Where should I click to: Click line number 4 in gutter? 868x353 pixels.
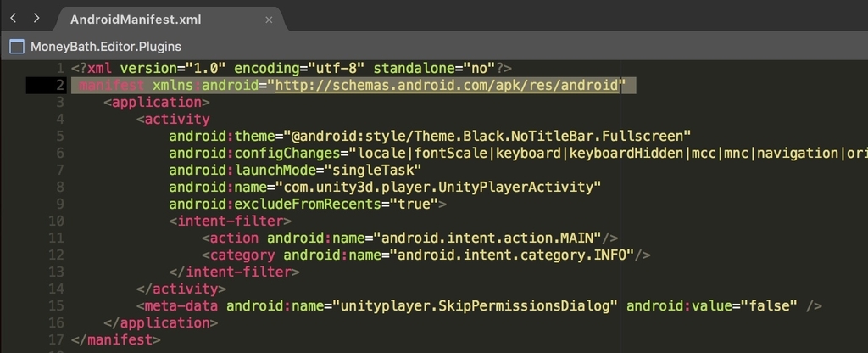[60, 120]
